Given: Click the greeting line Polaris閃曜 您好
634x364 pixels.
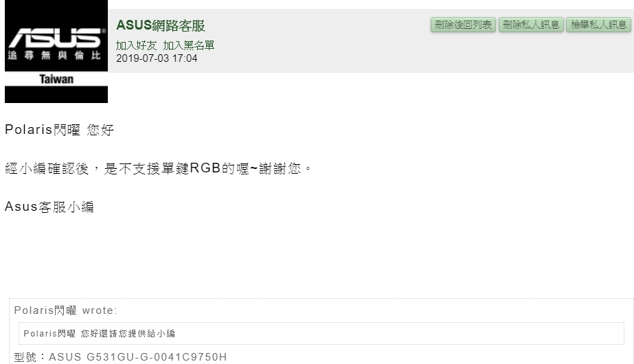Looking at the screenshot, I should point(60,130).
